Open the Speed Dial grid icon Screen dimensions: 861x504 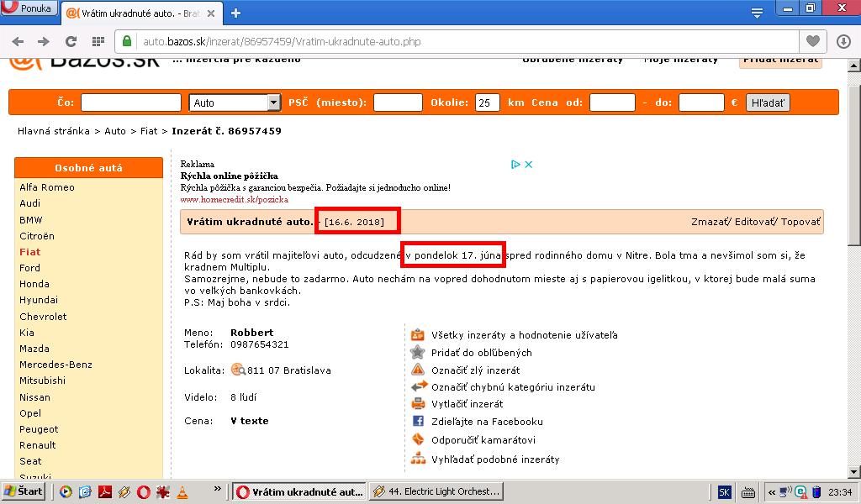point(98,41)
